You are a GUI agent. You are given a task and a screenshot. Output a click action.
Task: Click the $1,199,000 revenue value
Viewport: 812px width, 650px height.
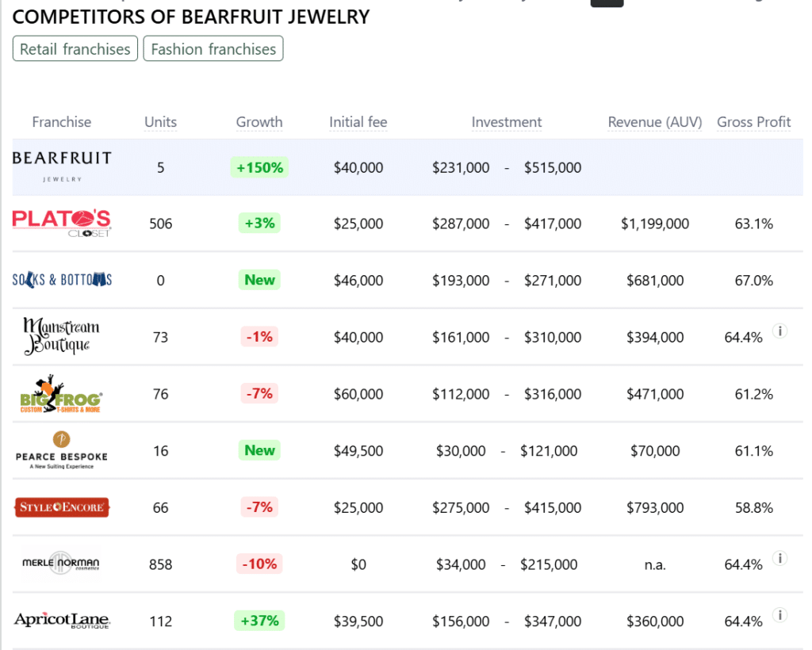(655, 224)
